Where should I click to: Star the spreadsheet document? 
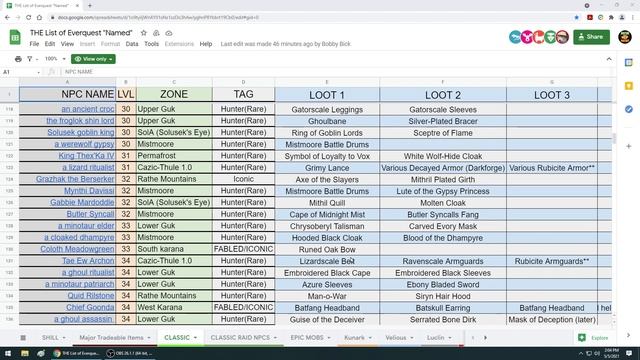(144, 33)
